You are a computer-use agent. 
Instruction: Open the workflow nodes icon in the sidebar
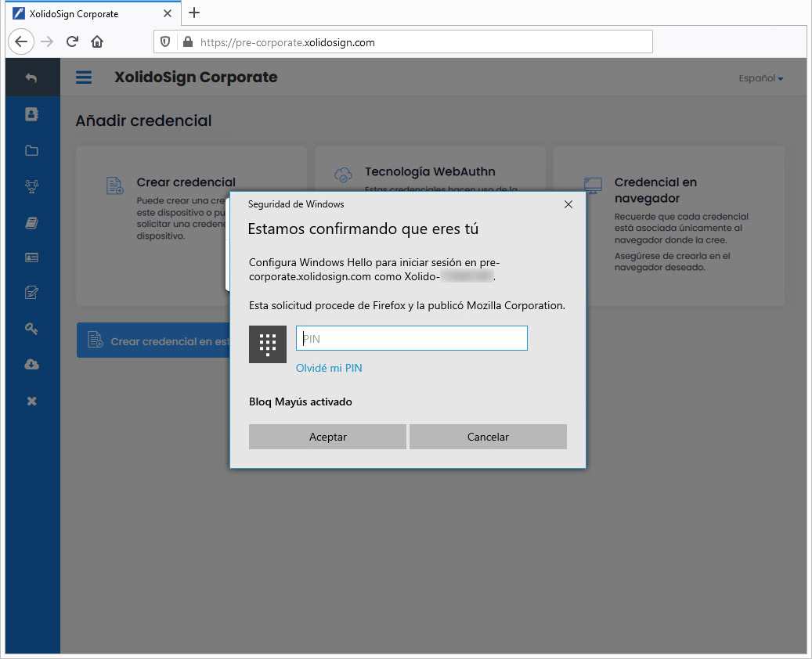click(31, 186)
